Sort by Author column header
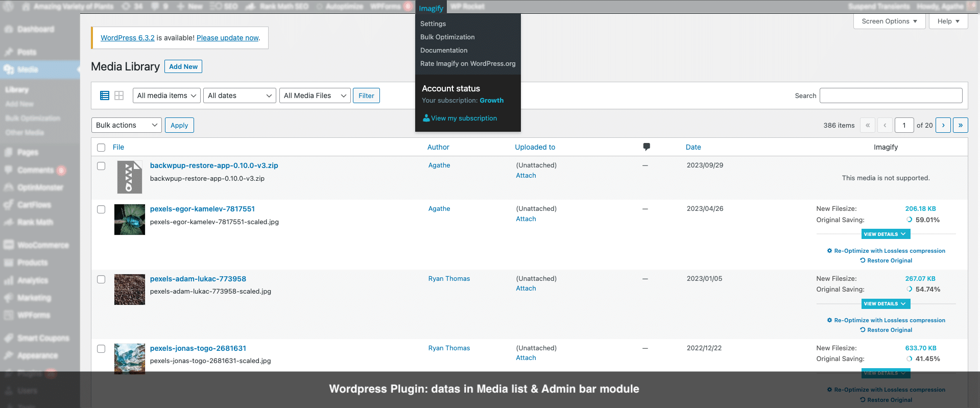The height and width of the screenshot is (408, 980). [438, 147]
